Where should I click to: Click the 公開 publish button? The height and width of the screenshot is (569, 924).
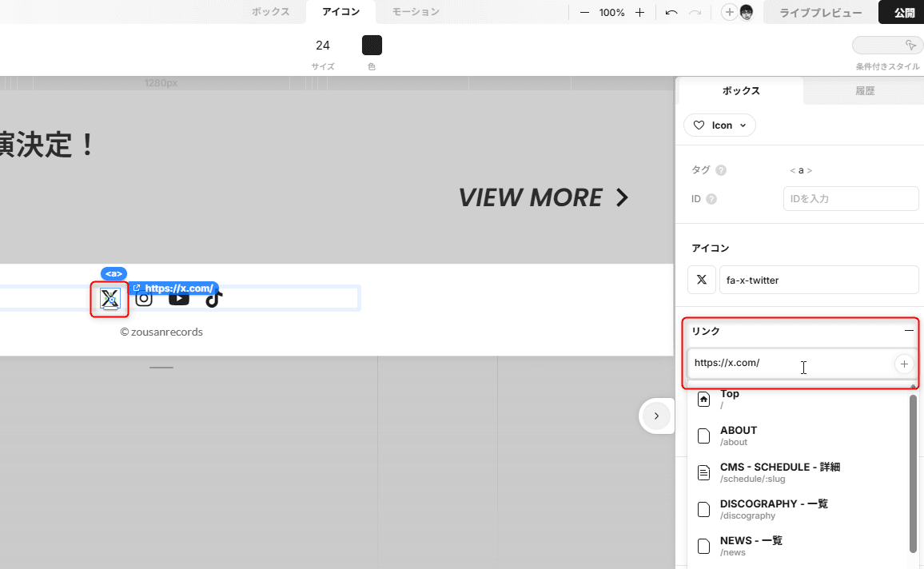point(904,13)
